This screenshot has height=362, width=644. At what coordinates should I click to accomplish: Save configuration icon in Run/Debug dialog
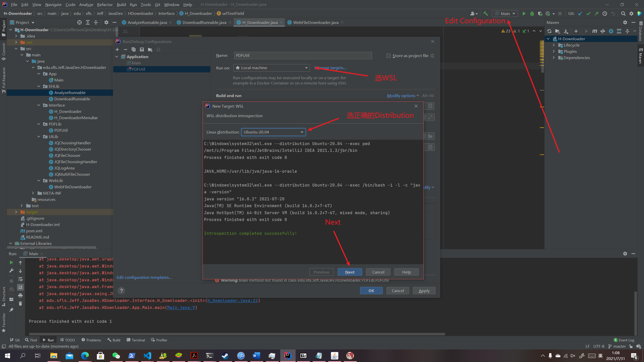[142, 50]
